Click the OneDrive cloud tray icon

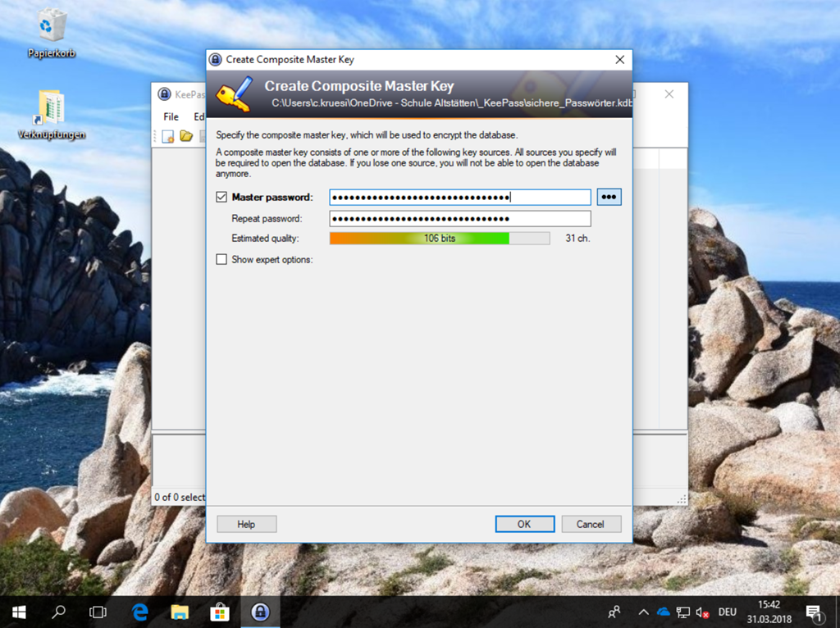pyautogui.click(x=664, y=612)
